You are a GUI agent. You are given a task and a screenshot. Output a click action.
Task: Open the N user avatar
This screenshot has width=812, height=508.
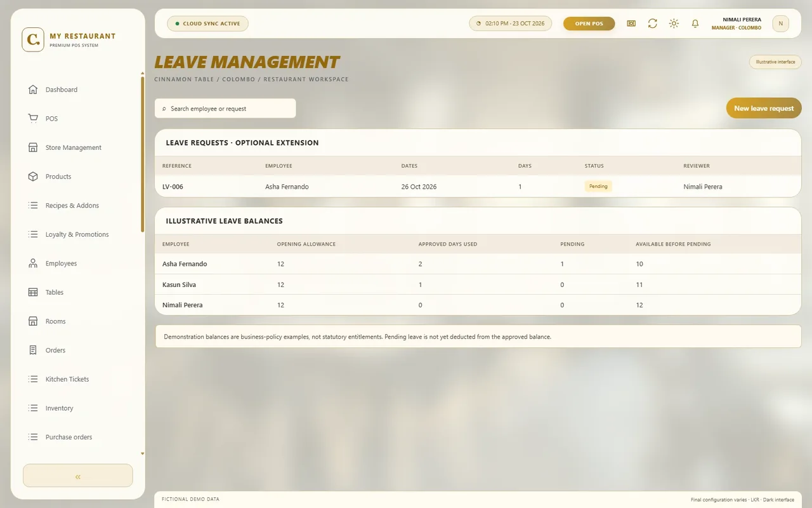click(780, 23)
